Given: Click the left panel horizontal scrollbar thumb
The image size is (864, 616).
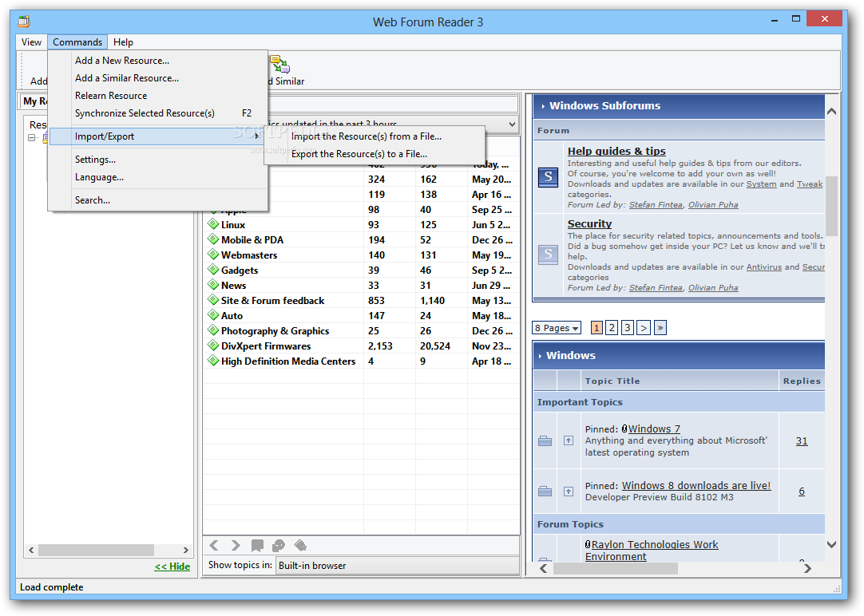Looking at the screenshot, I should [x=96, y=550].
